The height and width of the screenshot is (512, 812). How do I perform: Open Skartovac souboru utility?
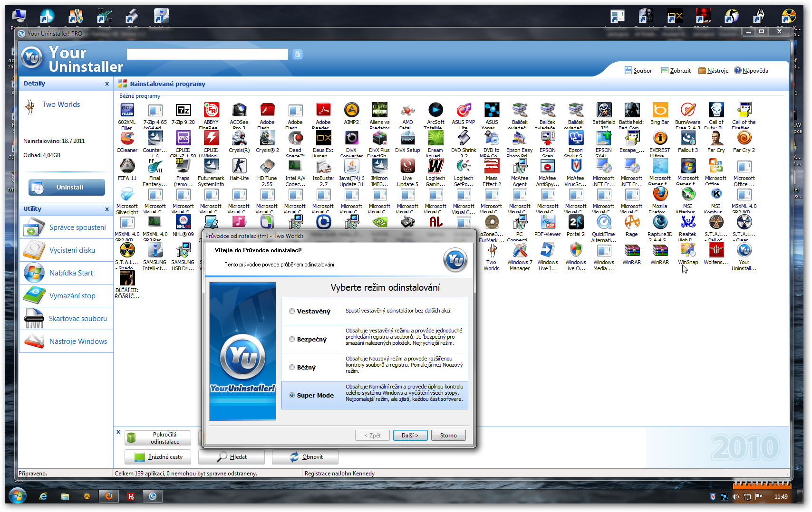tap(67, 319)
